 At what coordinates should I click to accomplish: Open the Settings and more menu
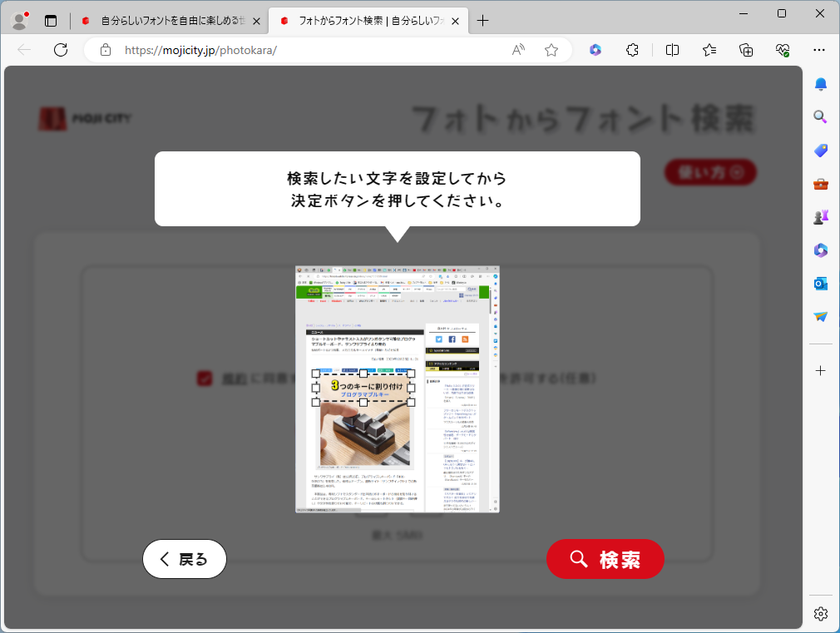[820, 50]
